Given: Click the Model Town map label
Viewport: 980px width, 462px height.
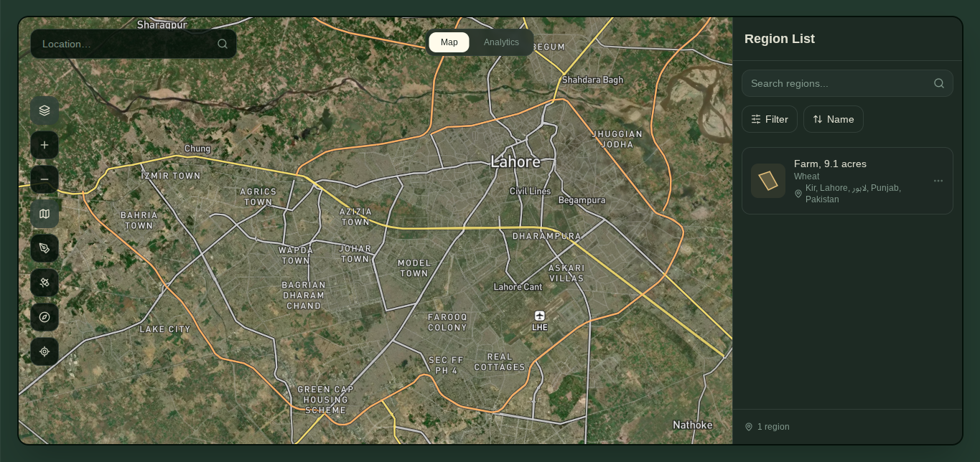Looking at the screenshot, I should click(414, 268).
